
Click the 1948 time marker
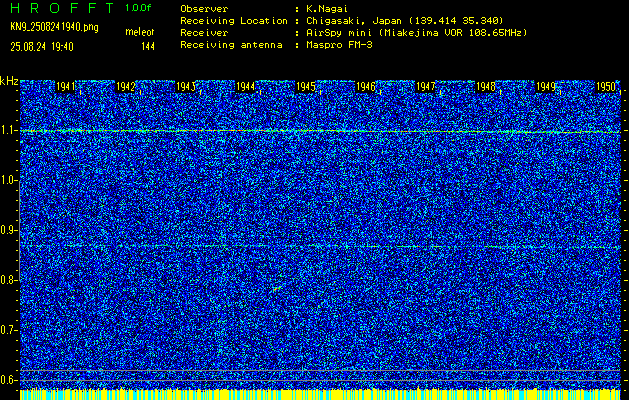485,87
